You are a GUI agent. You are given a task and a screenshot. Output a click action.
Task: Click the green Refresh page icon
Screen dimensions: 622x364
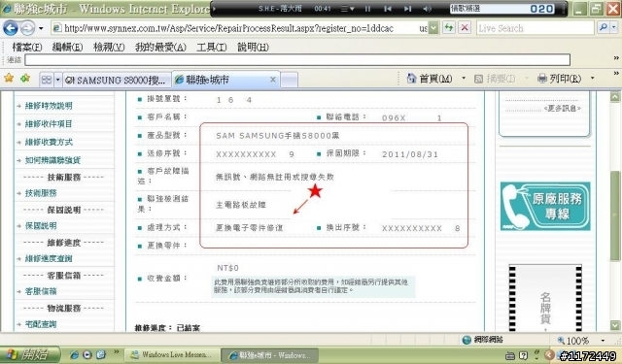449,28
